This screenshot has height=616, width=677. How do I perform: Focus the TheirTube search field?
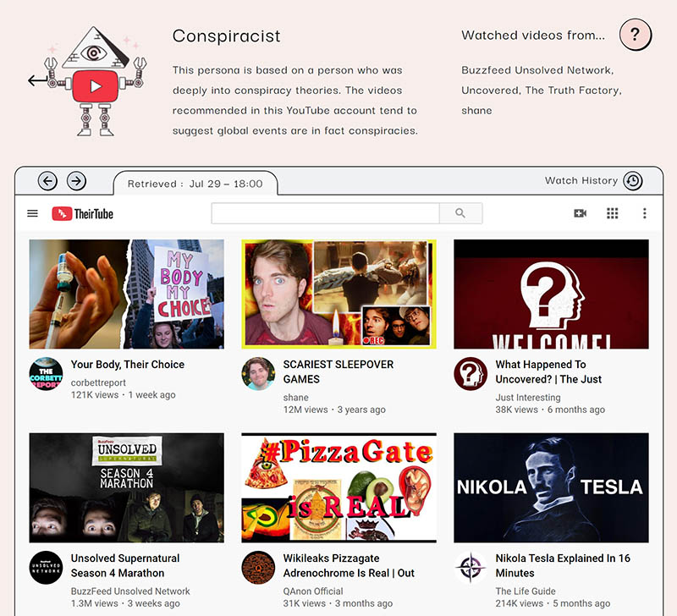click(x=326, y=213)
